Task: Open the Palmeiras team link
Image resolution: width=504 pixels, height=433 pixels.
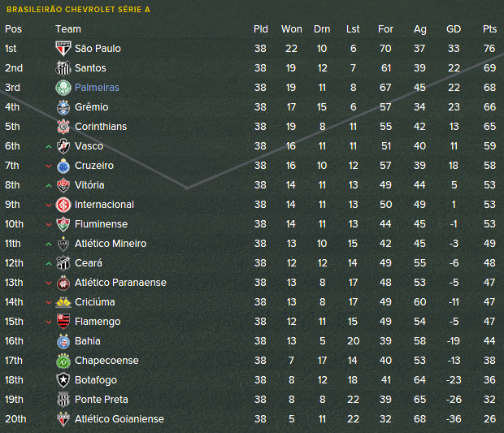Action: 97,88
